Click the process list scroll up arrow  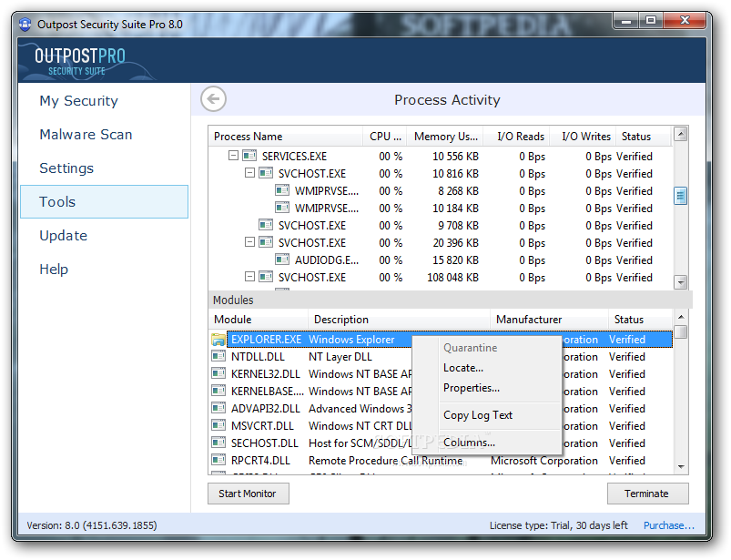681,134
